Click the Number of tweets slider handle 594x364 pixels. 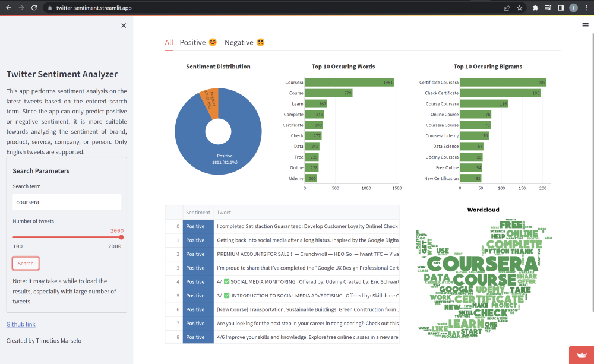coord(121,238)
